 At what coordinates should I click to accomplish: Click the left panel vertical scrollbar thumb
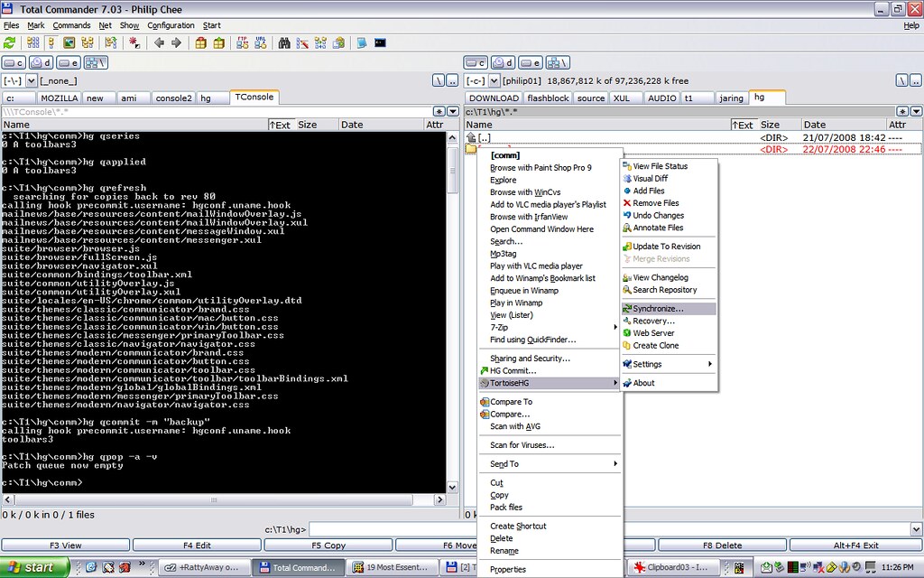point(453,170)
